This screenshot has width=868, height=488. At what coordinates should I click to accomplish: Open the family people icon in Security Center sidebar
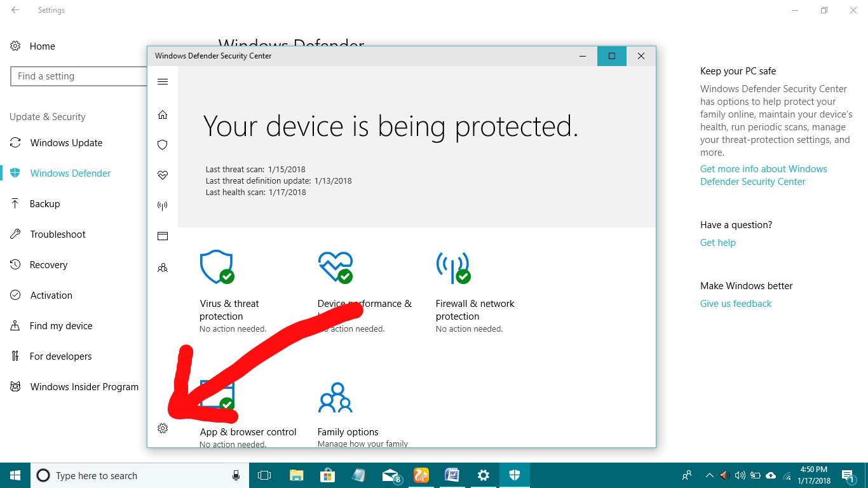coord(163,268)
